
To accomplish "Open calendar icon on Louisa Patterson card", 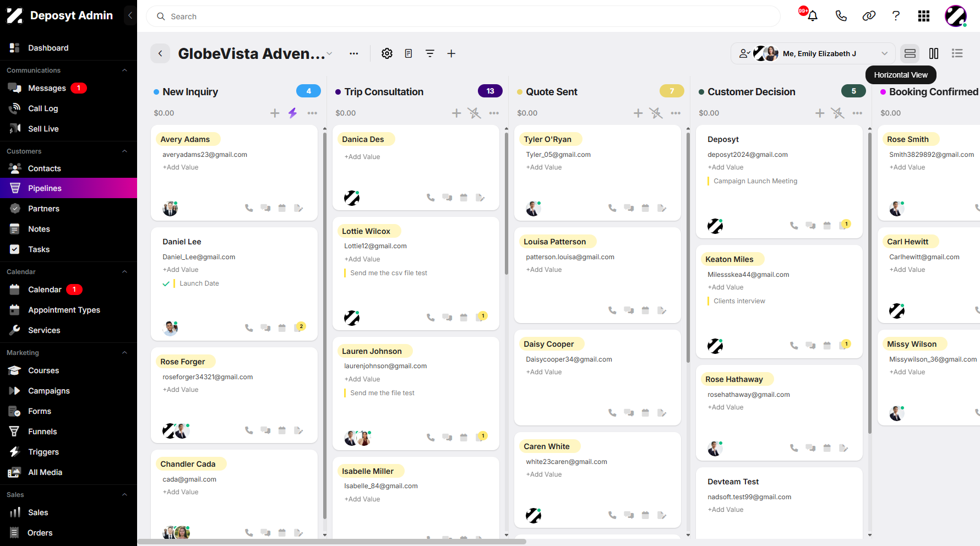I will pyautogui.click(x=645, y=310).
